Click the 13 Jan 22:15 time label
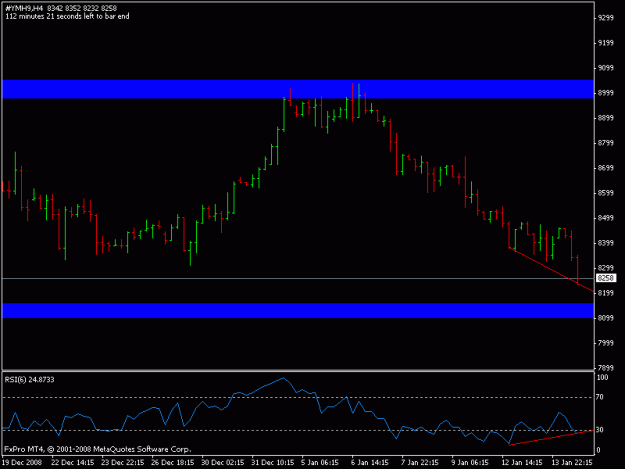This screenshot has height=469, width=625. pos(572,463)
